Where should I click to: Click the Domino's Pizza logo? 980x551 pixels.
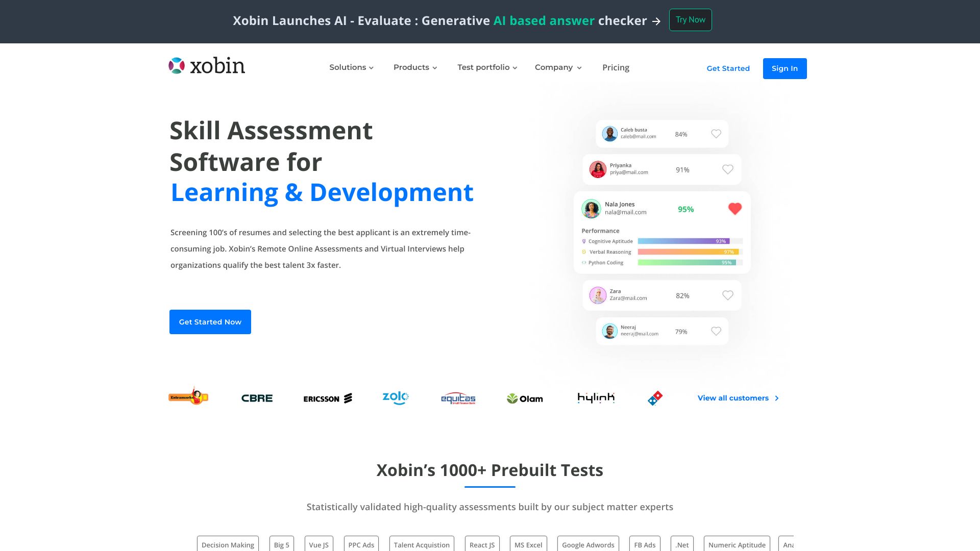(655, 398)
